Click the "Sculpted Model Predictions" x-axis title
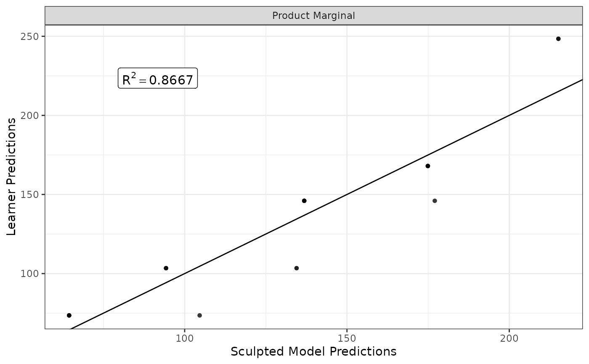 tap(313, 351)
